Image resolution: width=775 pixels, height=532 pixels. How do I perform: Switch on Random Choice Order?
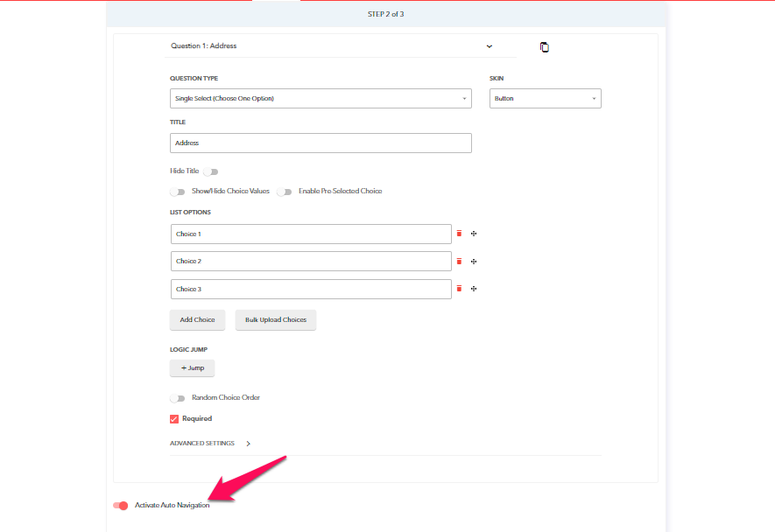(178, 397)
